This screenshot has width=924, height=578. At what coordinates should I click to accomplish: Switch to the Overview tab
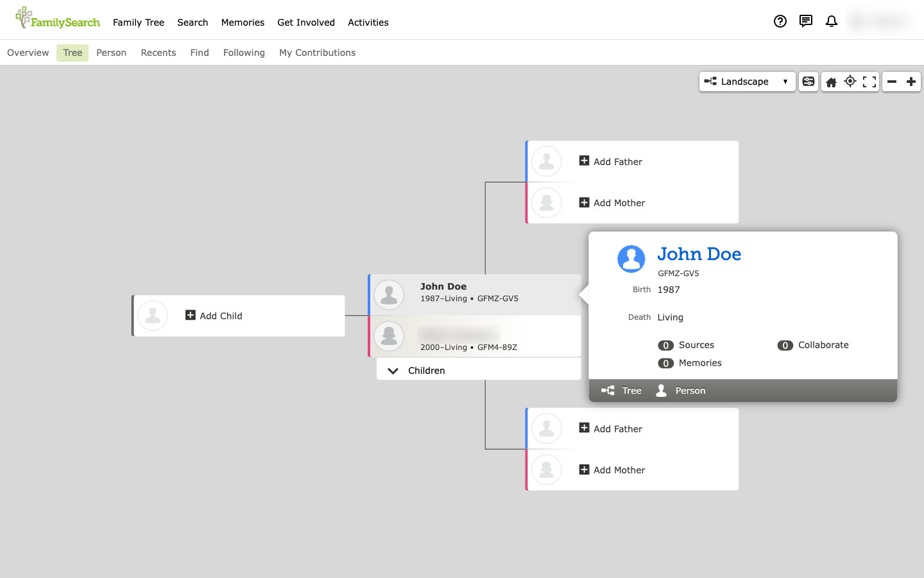tap(28, 53)
